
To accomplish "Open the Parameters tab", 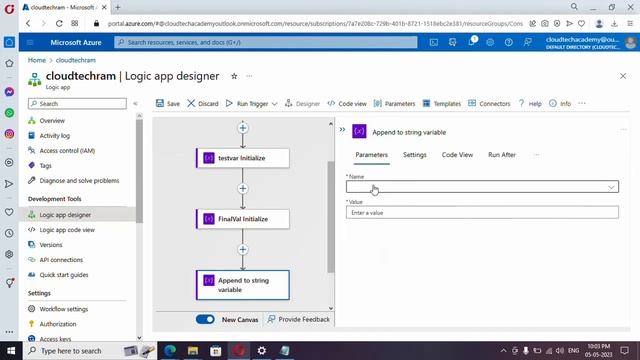I will click(371, 155).
